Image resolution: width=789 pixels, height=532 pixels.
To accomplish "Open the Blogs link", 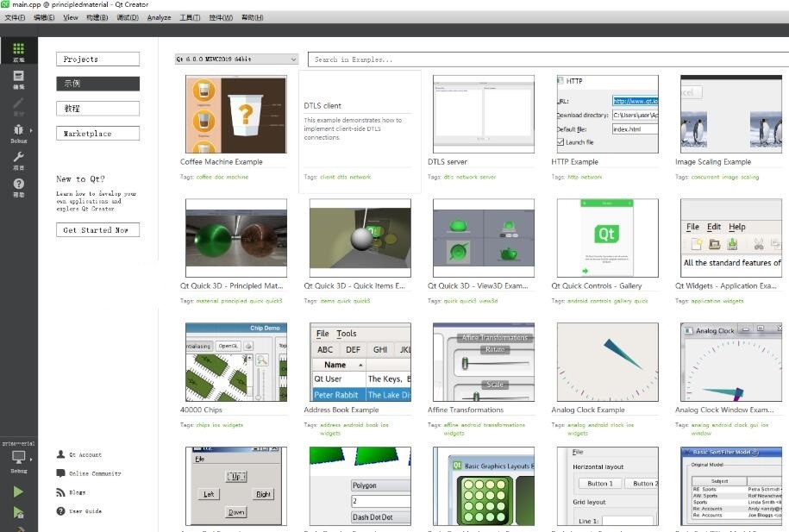I will pos(77,492).
